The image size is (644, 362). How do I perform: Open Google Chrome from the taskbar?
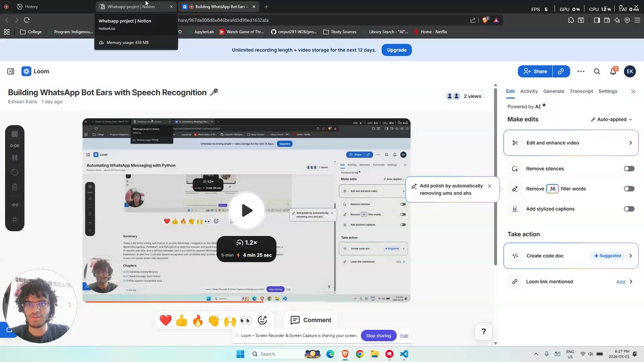coord(360,354)
